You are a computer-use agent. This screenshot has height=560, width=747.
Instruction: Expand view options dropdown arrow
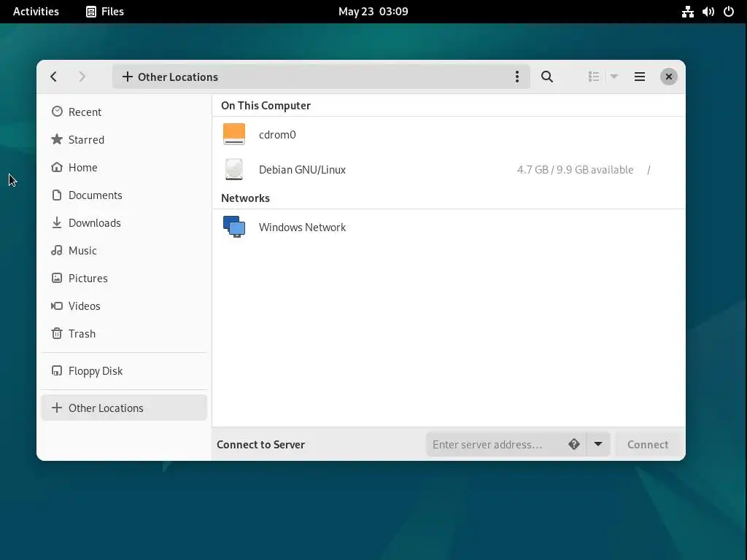(614, 77)
